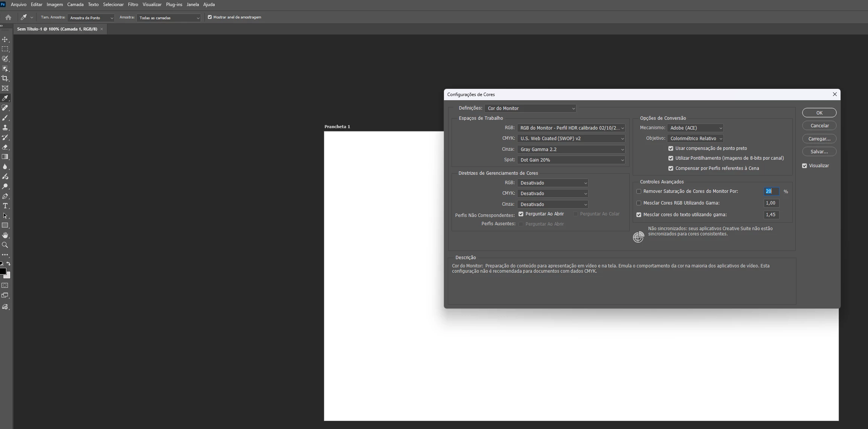This screenshot has width=868, height=429.
Task: Click the Carregar... button
Action: tap(819, 139)
